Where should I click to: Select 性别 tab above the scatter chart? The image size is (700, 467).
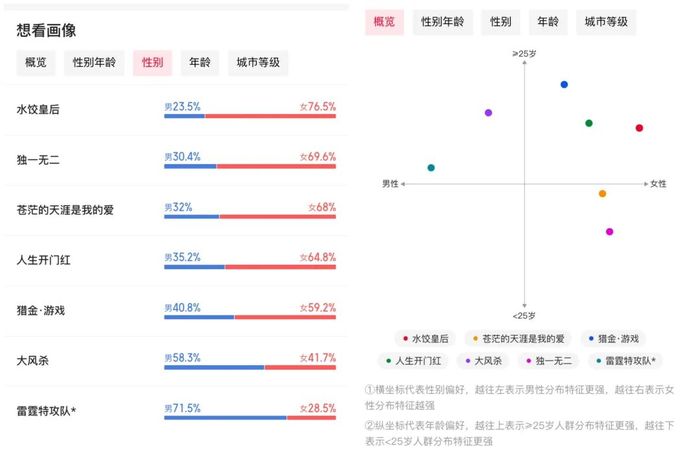pyautogui.click(x=500, y=22)
